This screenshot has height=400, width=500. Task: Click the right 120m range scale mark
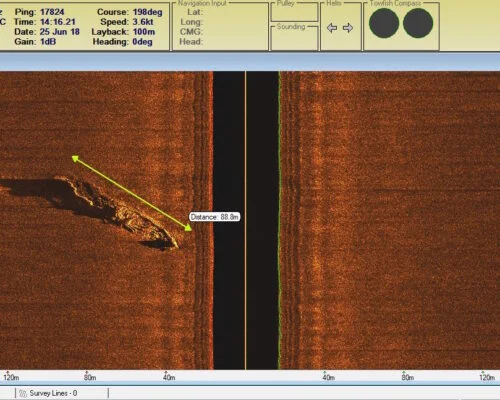coord(487,377)
